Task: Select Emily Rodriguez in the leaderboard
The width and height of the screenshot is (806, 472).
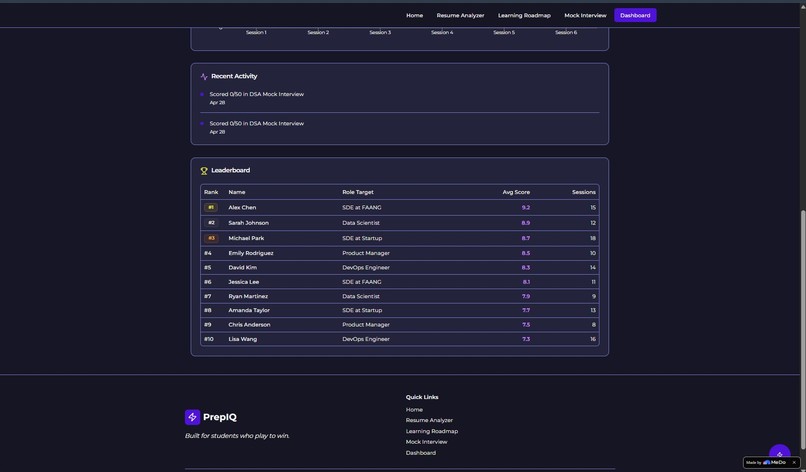Action: 251,253
